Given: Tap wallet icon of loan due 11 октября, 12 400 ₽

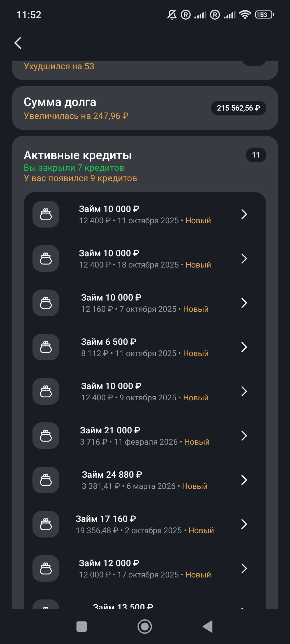Looking at the screenshot, I should (x=46, y=214).
